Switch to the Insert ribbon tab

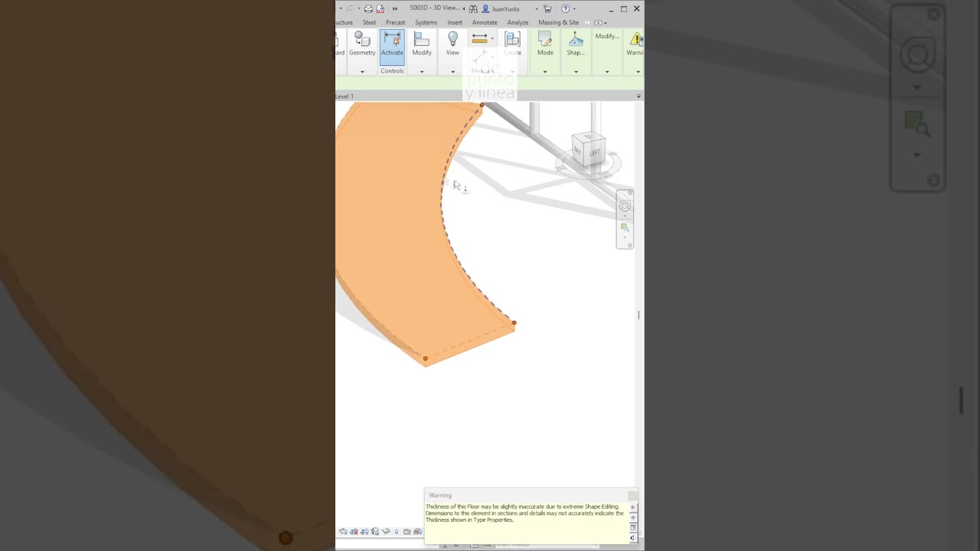coord(455,22)
